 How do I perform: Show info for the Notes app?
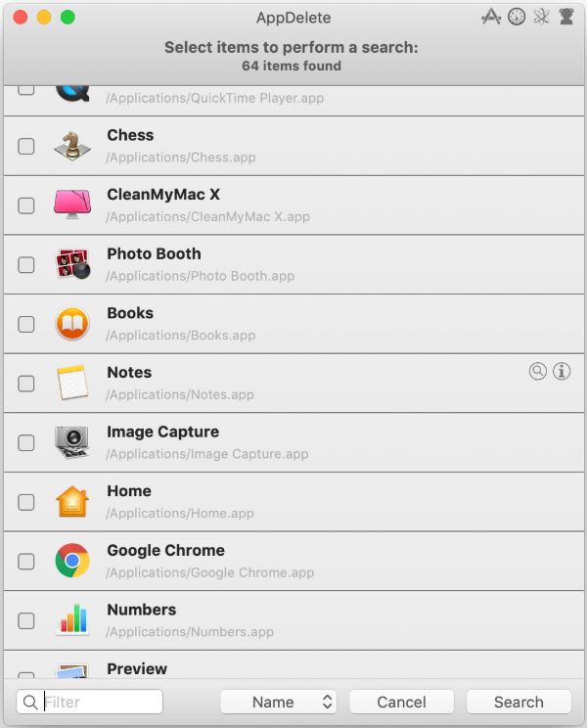coord(562,371)
